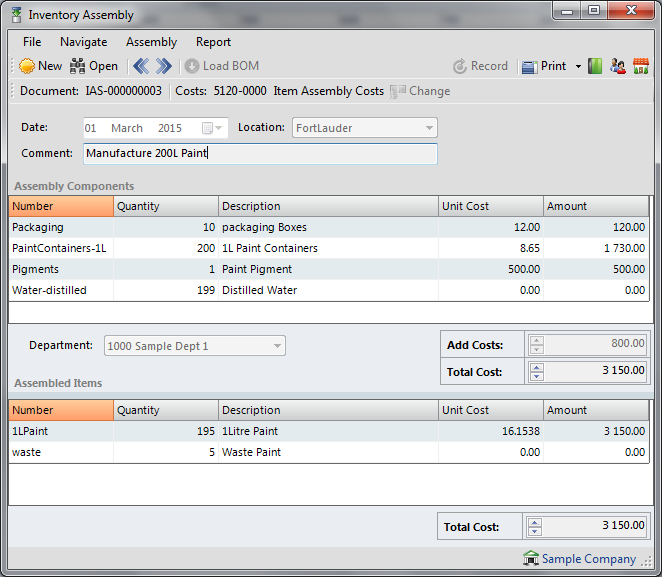Open the Location dropdown
The image size is (662, 577).
click(x=429, y=128)
